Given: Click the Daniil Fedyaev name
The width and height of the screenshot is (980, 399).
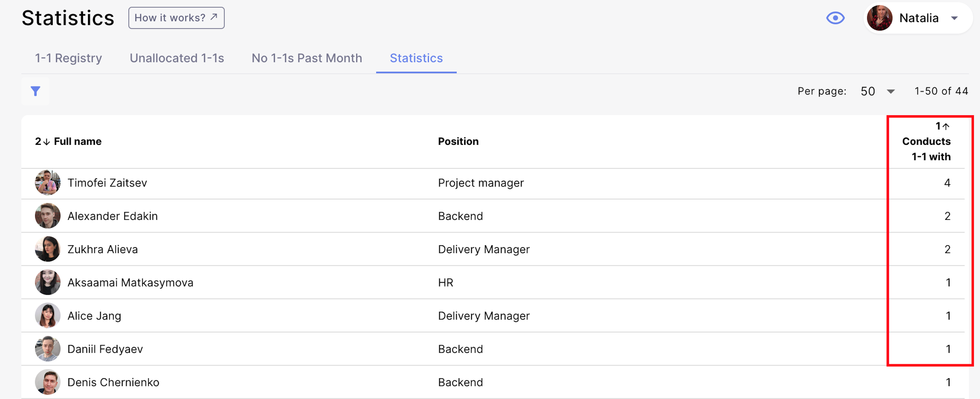Looking at the screenshot, I should [105, 349].
